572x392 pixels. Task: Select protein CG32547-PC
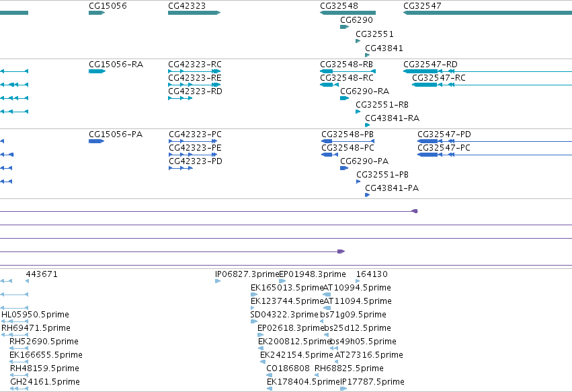click(x=444, y=148)
